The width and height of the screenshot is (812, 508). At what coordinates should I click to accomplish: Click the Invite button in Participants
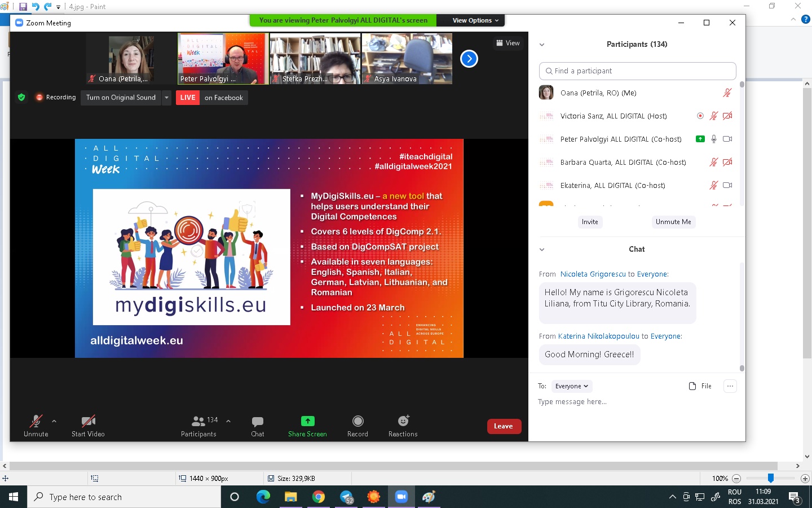(x=590, y=222)
